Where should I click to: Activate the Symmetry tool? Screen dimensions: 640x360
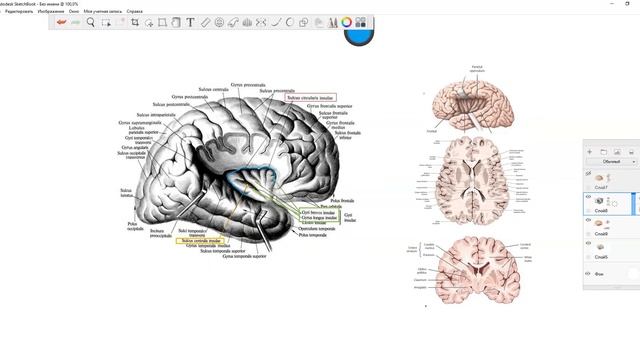[x=261, y=22]
